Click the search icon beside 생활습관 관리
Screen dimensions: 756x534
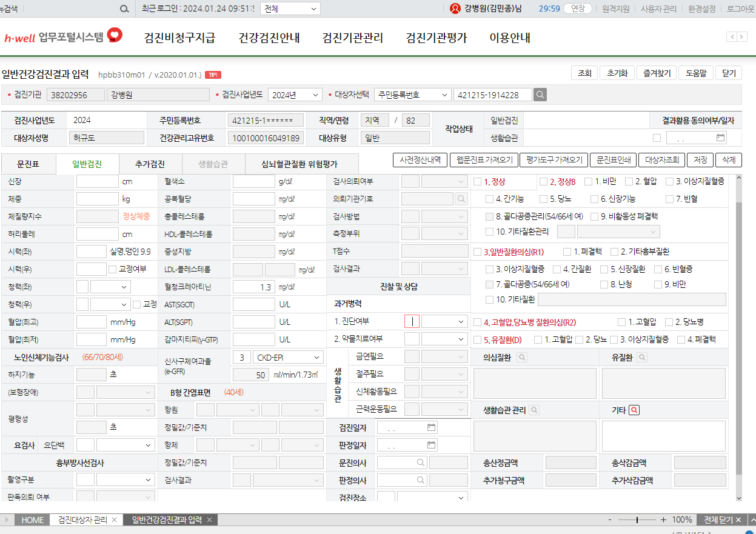tap(534, 410)
